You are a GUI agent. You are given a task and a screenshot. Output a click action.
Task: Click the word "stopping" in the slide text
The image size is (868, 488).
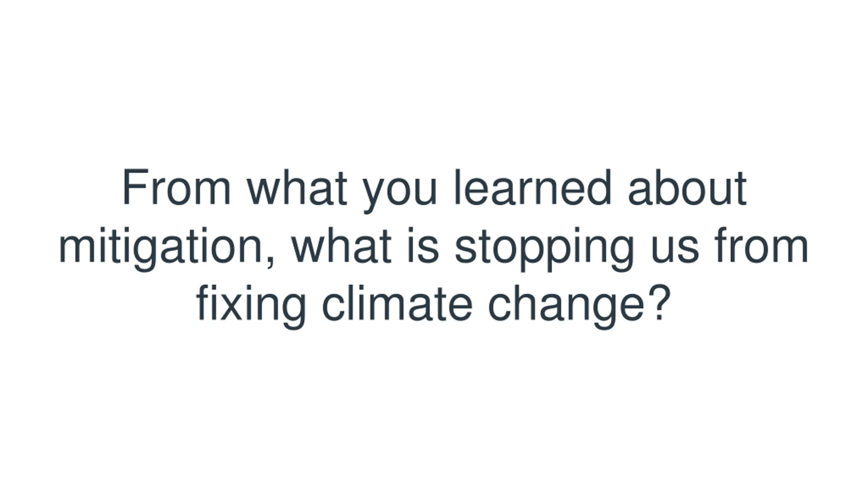click(x=544, y=249)
